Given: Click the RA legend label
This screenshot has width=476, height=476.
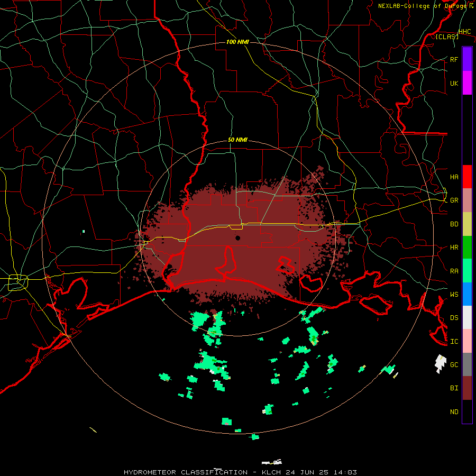Looking at the screenshot, I should (x=454, y=271).
